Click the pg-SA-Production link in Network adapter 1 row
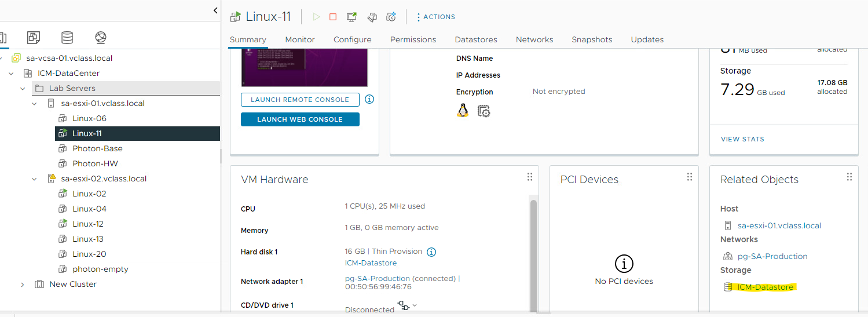 click(378, 278)
